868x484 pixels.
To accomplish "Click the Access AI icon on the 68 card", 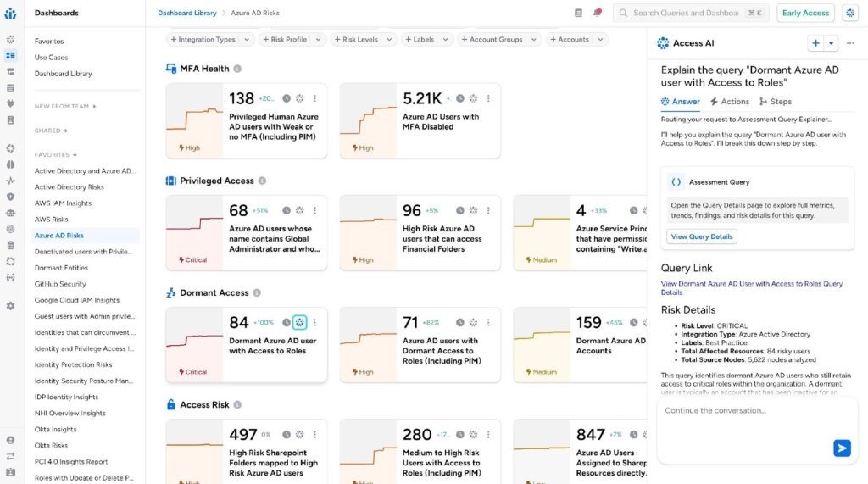I will pyautogui.click(x=299, y=210).
